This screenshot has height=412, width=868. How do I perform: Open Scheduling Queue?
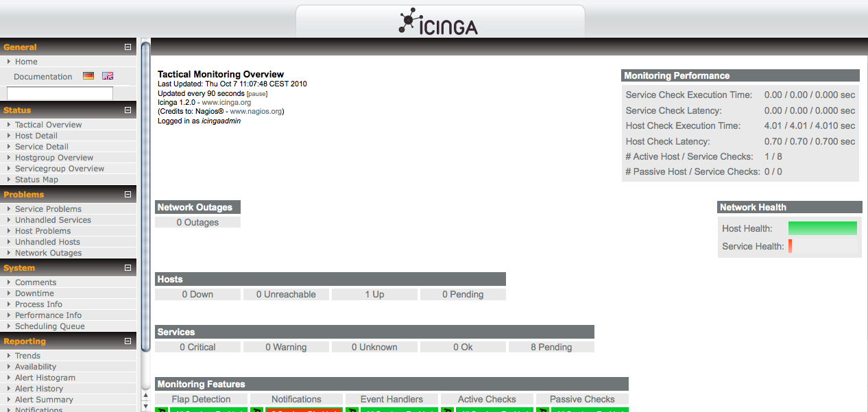click(50, 326)
